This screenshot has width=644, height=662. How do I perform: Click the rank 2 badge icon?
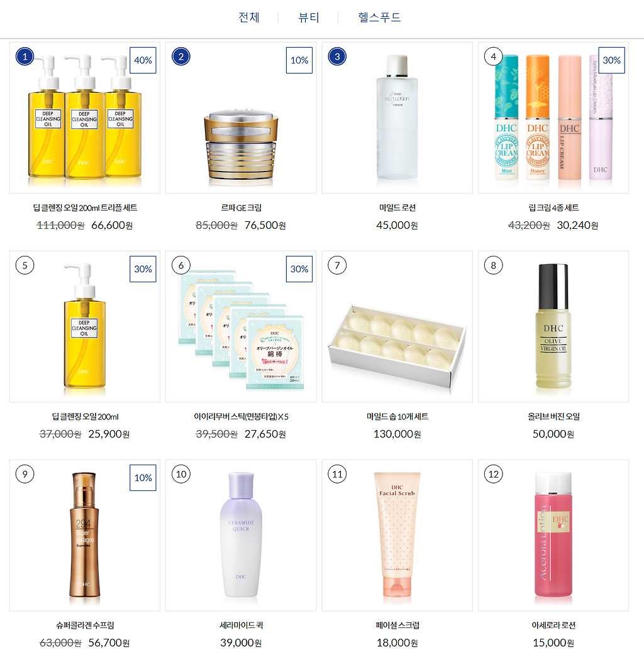(x=181, y=57)
